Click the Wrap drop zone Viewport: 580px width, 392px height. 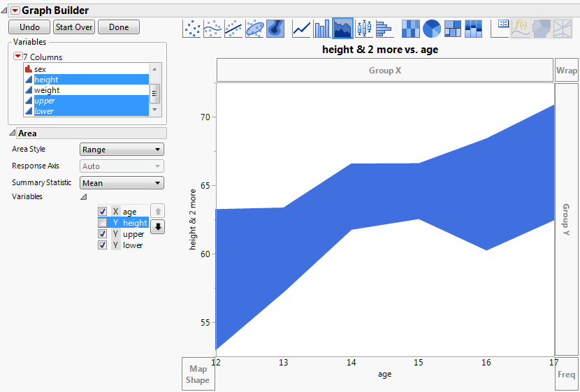(566, 70)
